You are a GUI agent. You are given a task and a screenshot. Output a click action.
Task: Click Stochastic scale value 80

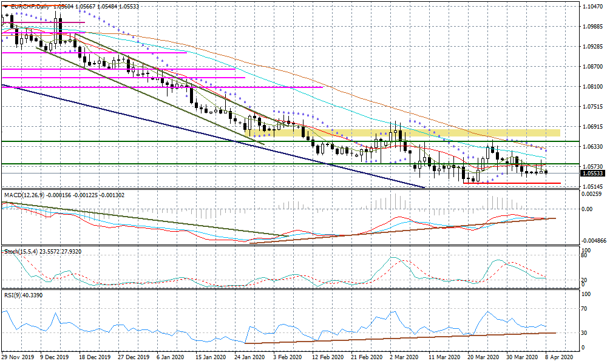point(585,255)
